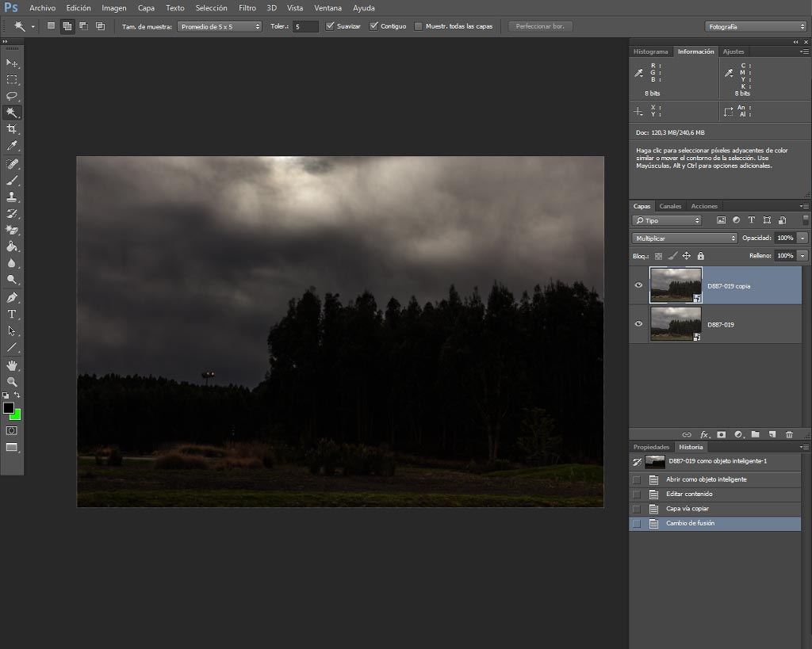Enable Muestr. todas las capas checkbox
This screenshot has width=812, height=649.
pos(419,26)
